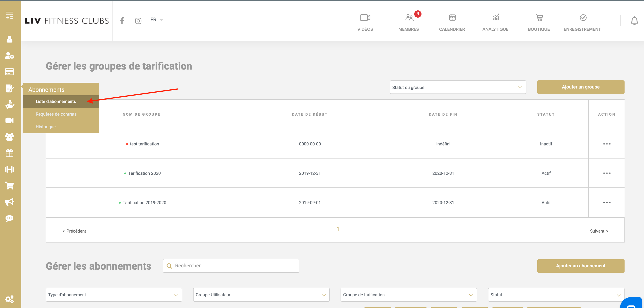The width and height of the screenshot is (644, 308).
Task: Open action menu for Tarification 2019-2020 row
Action: click(x=606, y=202)
